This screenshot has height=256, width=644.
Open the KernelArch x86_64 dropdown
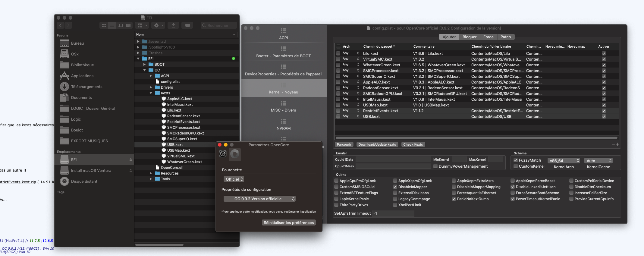coord(564,161)
